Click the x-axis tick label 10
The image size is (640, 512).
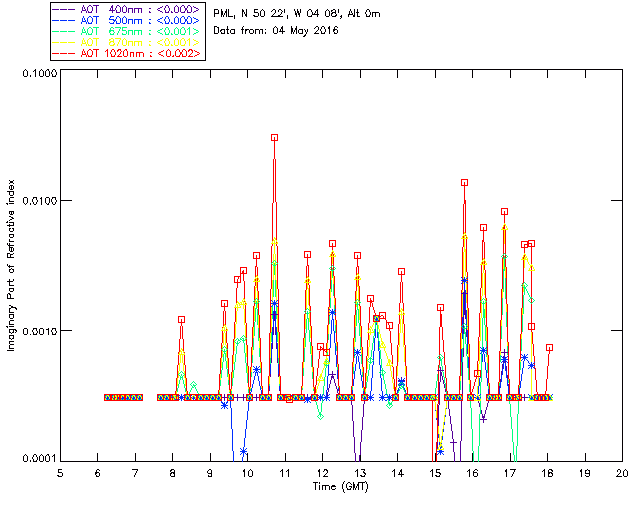pyautogui.click(x=247, y=473)
